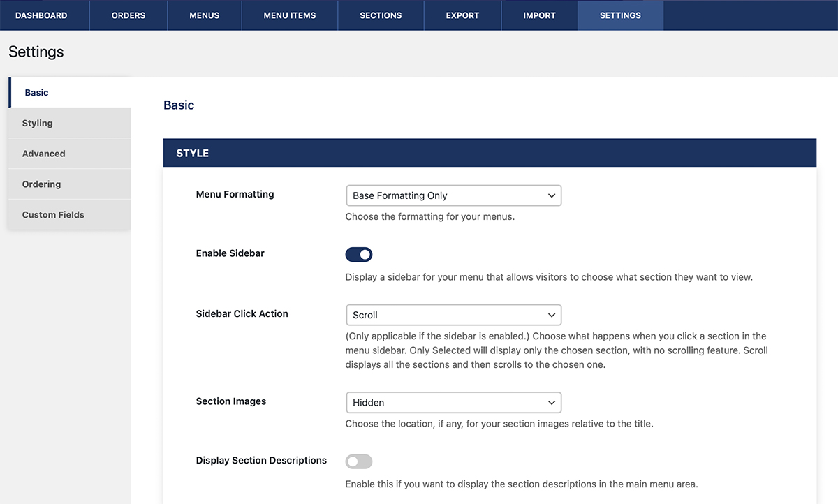This screenshot has width=838, height=504.
Task: Select Basic in settings sidebar
Action: tap(69, 93)
